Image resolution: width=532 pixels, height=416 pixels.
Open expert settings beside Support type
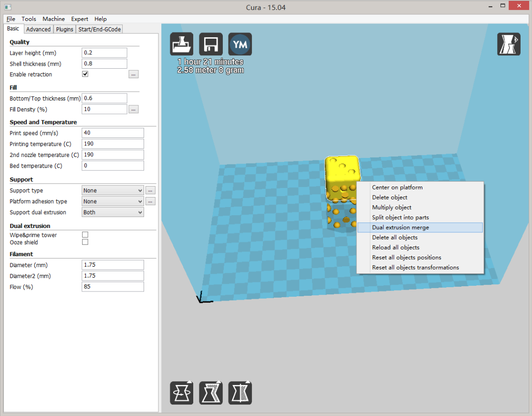(x=150, y=190)
